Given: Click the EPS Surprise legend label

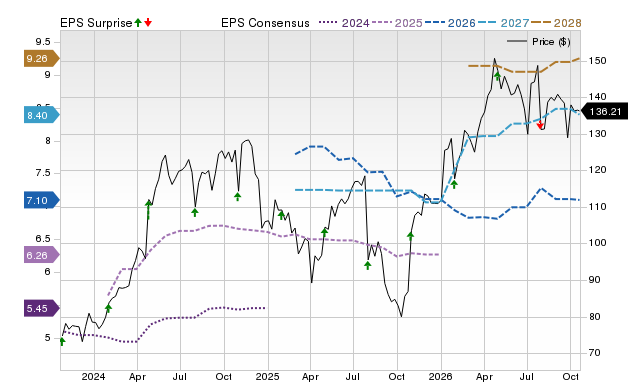Looking at the screenshot, I should coord(96,23).
